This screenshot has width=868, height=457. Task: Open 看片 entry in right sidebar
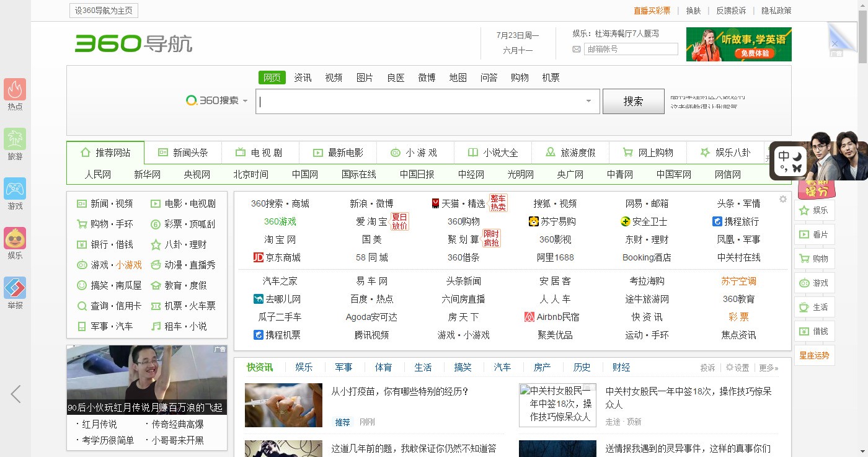pos(814,234)
